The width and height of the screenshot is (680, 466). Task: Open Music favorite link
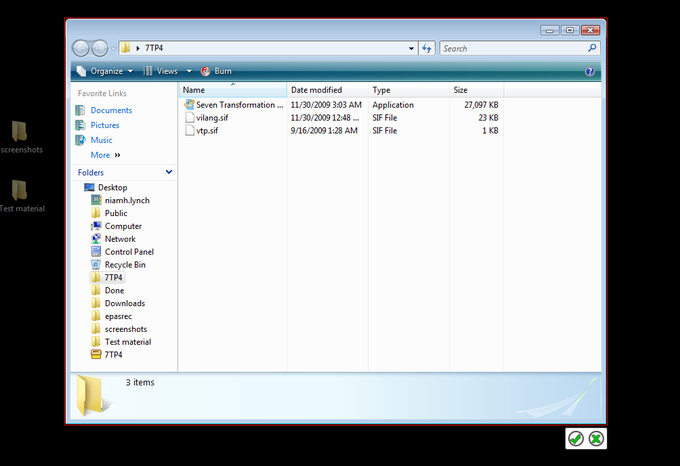pyautogui.click(x=101, y=140)
